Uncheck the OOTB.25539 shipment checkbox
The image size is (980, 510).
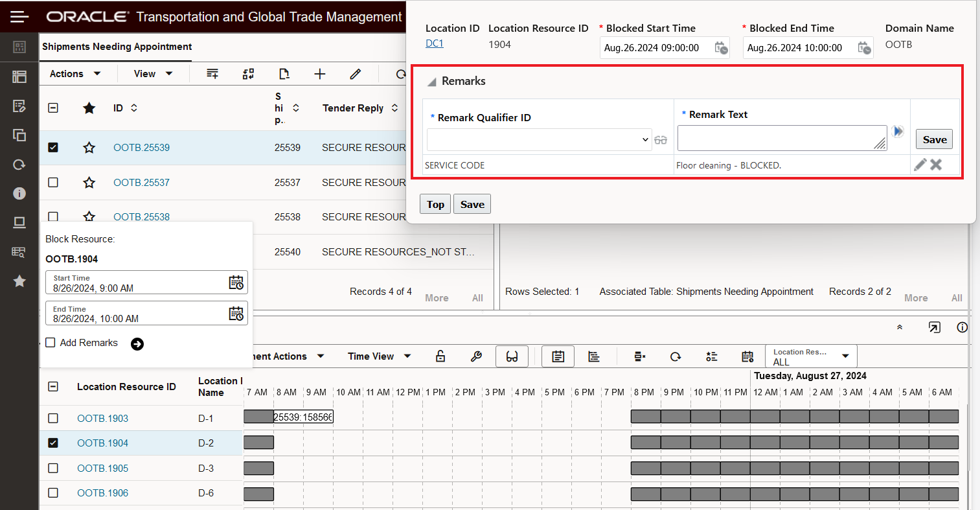click(53, 147)
